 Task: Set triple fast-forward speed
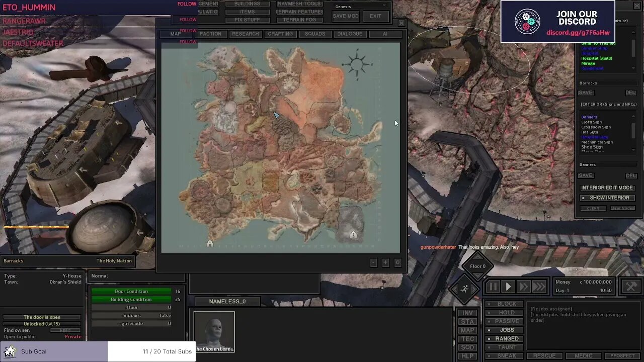pyautogui.click(x=539, y=287)
